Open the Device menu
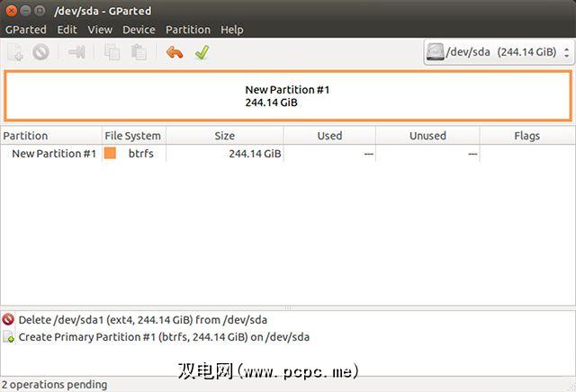 [x=139, y=30]
